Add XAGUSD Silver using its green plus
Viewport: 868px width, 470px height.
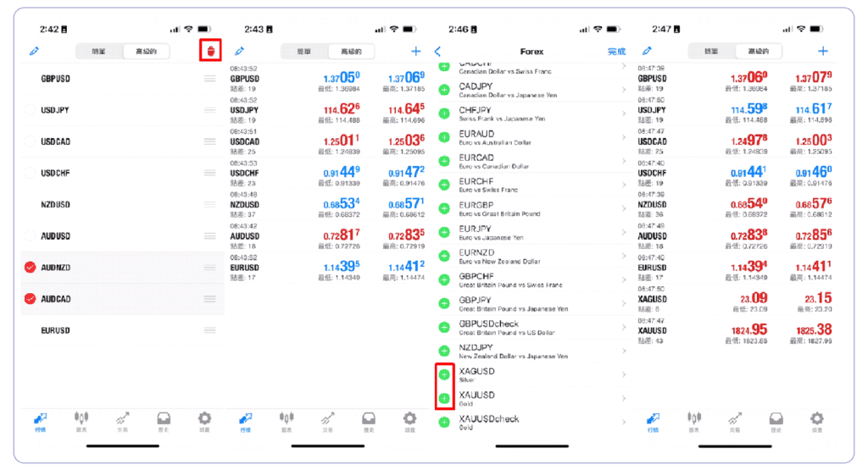(444, 375)
